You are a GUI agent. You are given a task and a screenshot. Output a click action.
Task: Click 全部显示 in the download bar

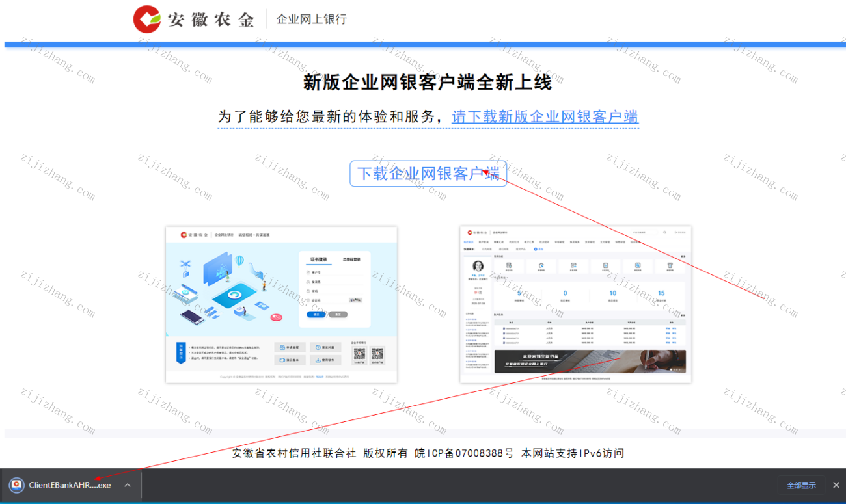[801, 485]
